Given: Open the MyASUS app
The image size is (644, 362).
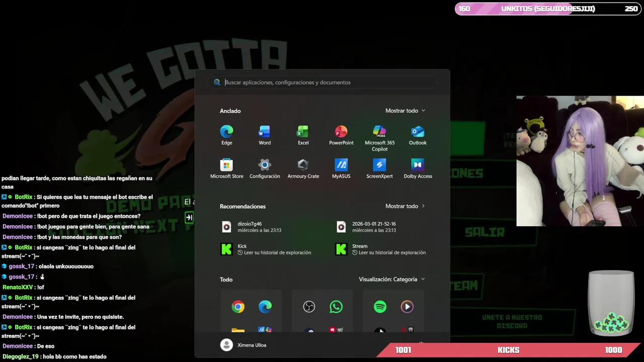Looking at the screenshot, I should (341, 169).
